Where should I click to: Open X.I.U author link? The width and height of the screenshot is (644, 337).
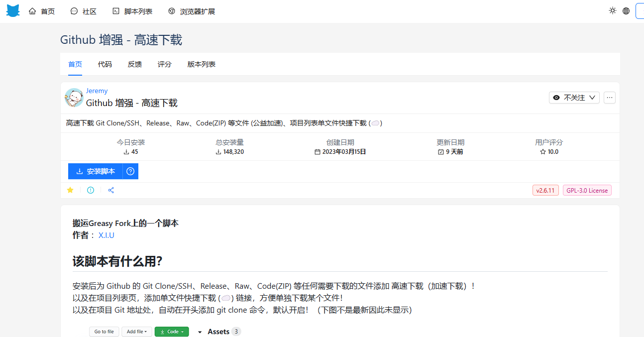coord(107,235)
